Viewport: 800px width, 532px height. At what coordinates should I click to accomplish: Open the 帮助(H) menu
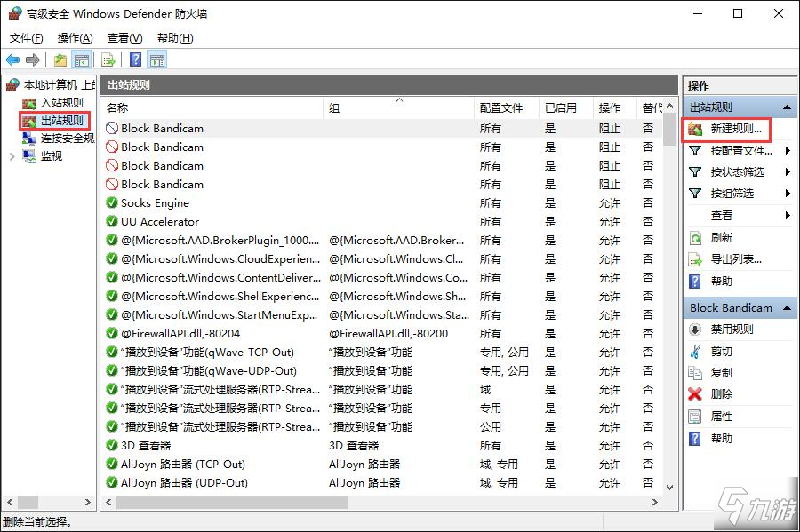tap(175, 37)
